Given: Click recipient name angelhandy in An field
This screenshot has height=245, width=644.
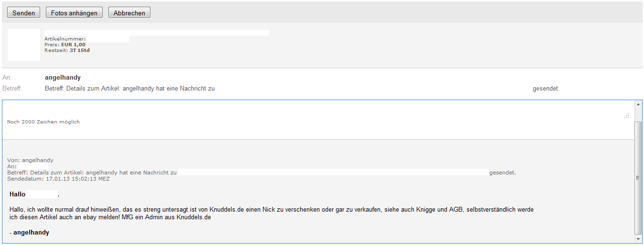Looking at the screenshot, I should (63, 78).
